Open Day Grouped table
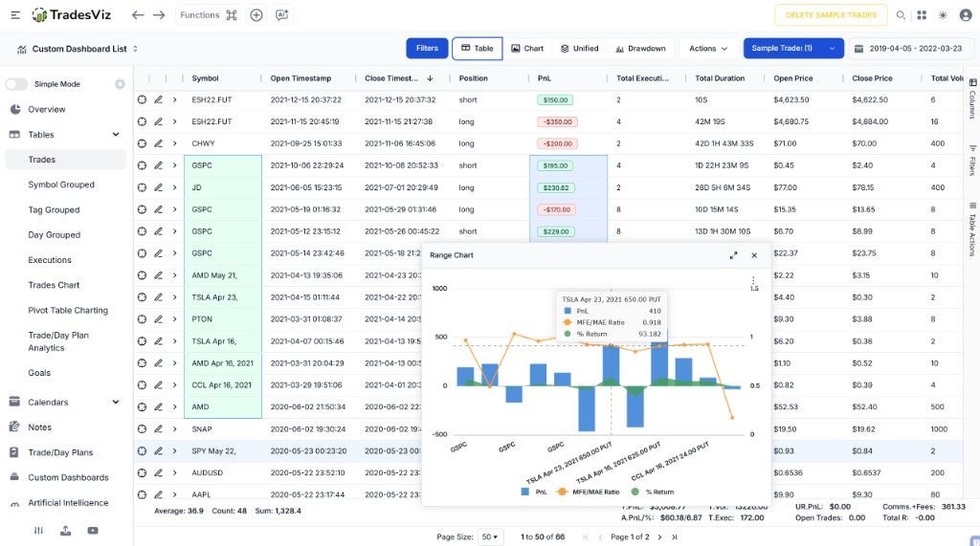The width and height of the screenshot is (980, 546). [55, 235]
